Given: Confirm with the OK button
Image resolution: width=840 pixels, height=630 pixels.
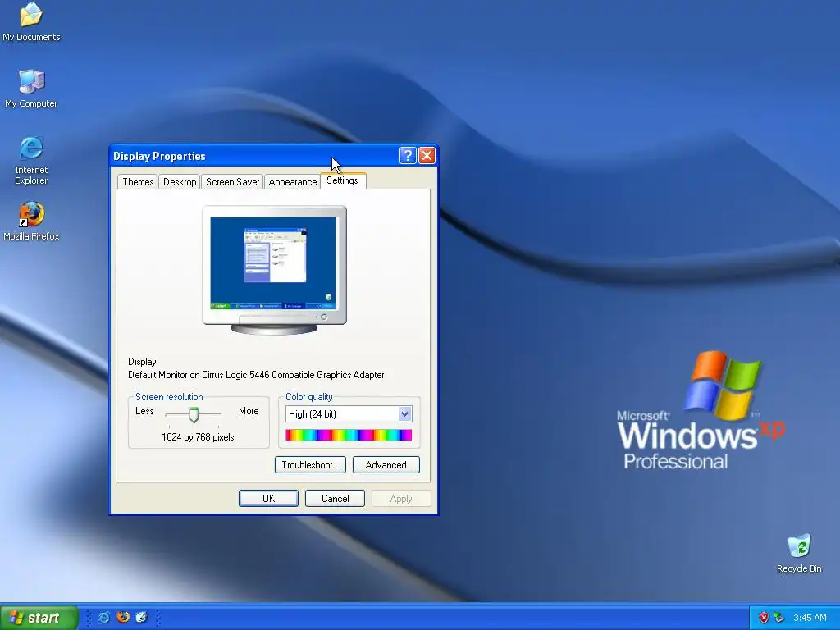Looking at the screenshot, I should [268, 498].
